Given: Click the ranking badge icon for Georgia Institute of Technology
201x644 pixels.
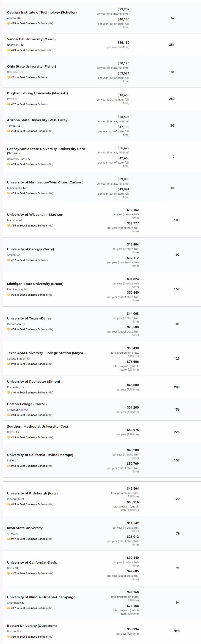Looking at the screenshot, I should pyautogui.click(x=8, y=24).
